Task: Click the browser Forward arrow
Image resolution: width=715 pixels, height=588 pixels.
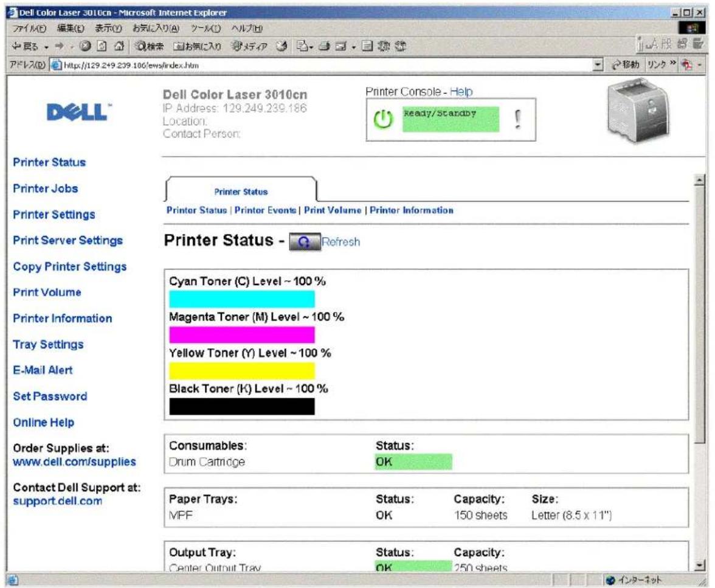Action: point(60,46)
